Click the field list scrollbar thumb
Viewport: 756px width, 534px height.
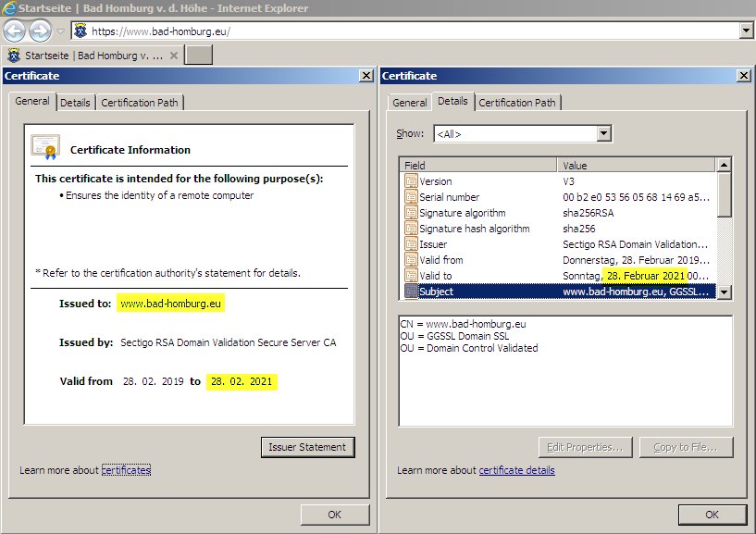[724, 194]
